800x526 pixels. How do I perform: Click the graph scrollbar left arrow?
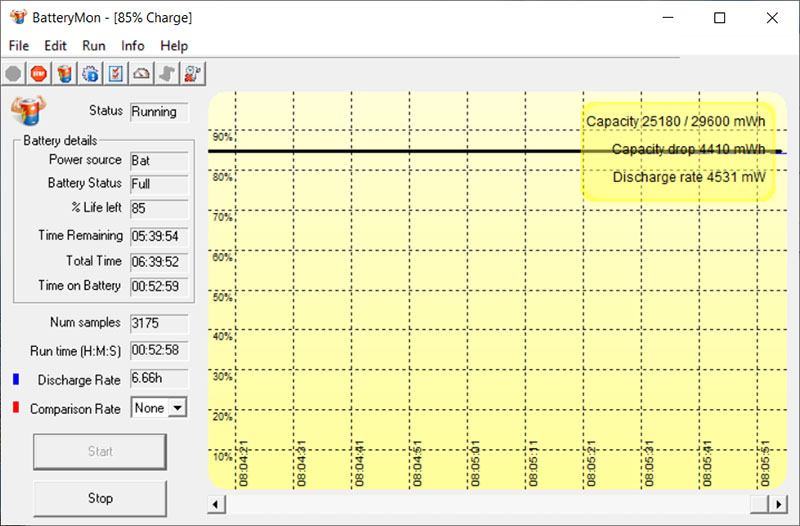click(x=216, y=505)
